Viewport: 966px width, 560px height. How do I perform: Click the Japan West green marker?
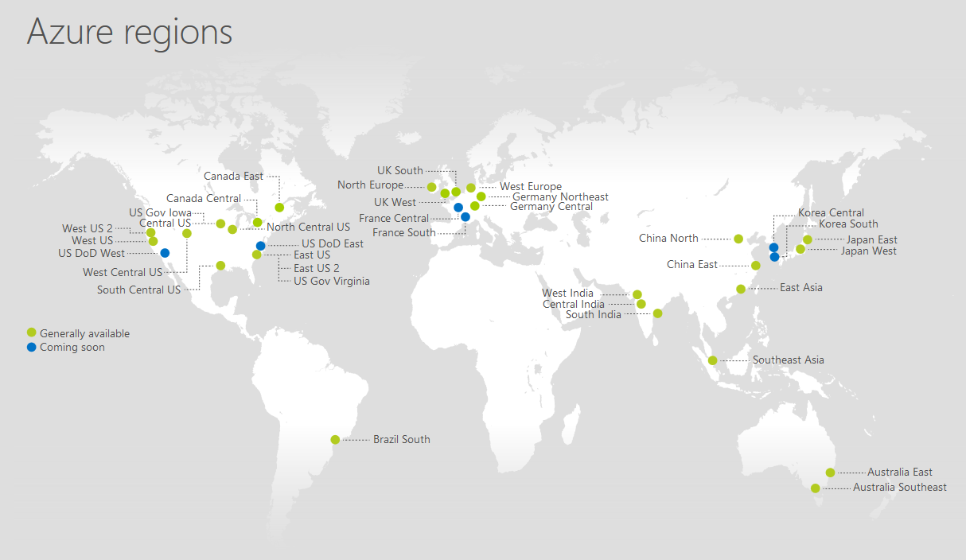coord(800,249)
